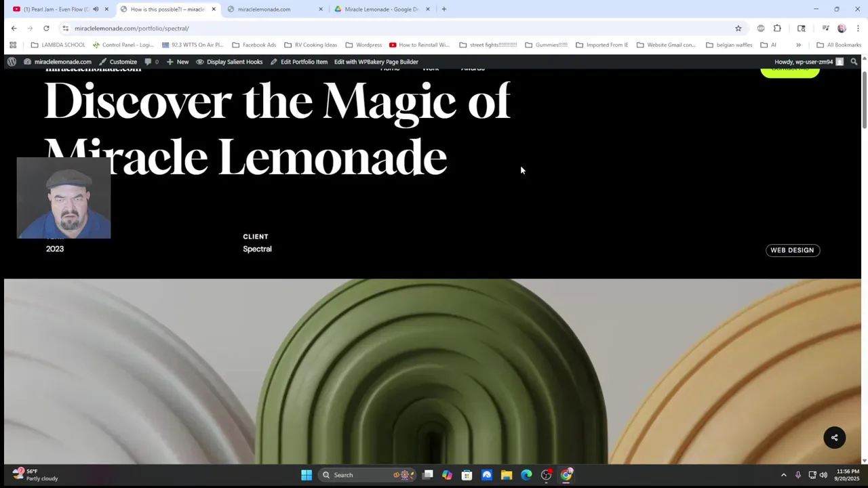This screenshot has width=868, height=488.
Task: Click Edit Portfolio Item
Action: (298, 62)
